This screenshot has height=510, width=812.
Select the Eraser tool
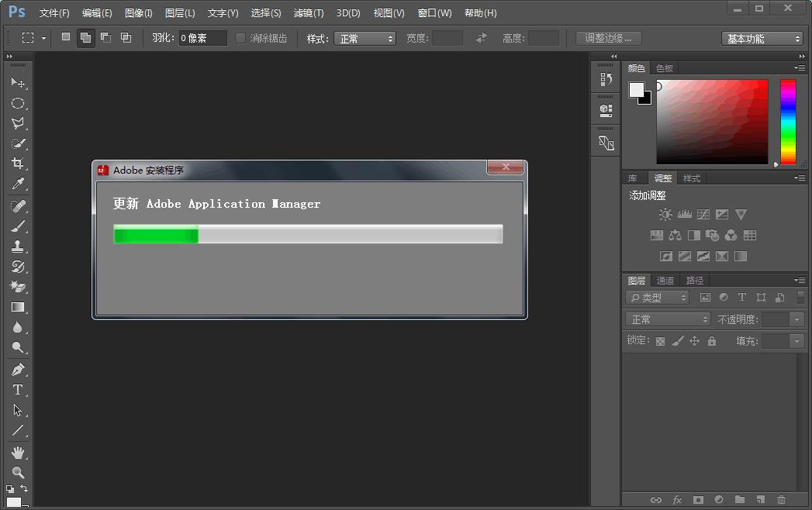18,287
